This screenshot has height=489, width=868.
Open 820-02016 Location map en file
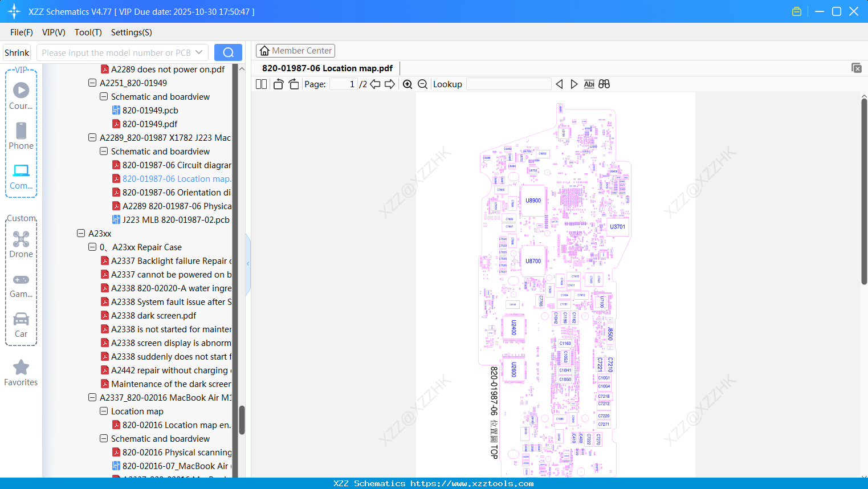[172, 425]
